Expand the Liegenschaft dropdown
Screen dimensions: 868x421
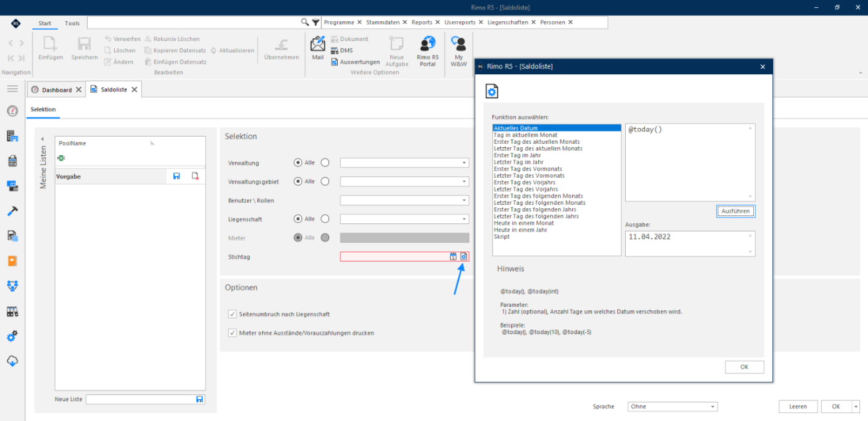coord(465,219)
